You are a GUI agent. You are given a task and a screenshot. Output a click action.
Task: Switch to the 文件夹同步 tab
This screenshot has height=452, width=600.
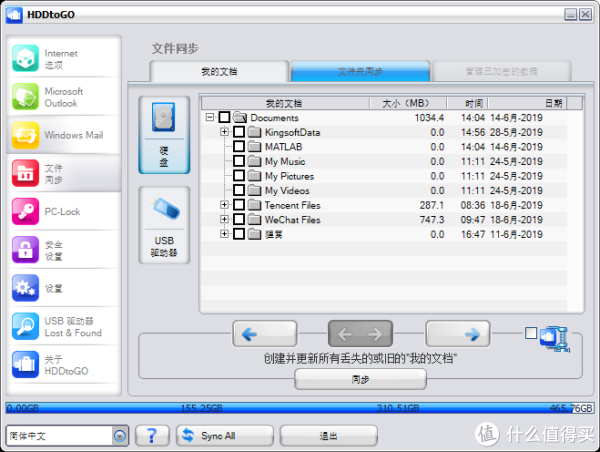[x=360, y=71]
